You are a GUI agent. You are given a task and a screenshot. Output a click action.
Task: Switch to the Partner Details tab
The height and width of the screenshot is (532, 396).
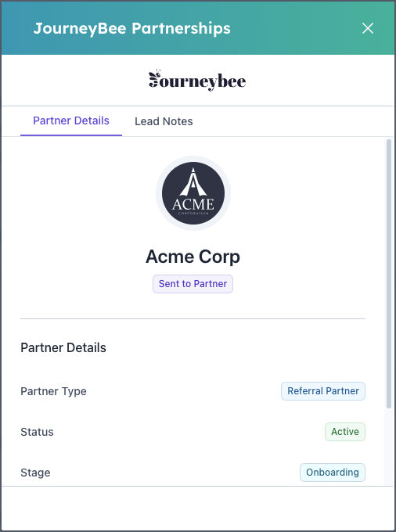(71, 120)
